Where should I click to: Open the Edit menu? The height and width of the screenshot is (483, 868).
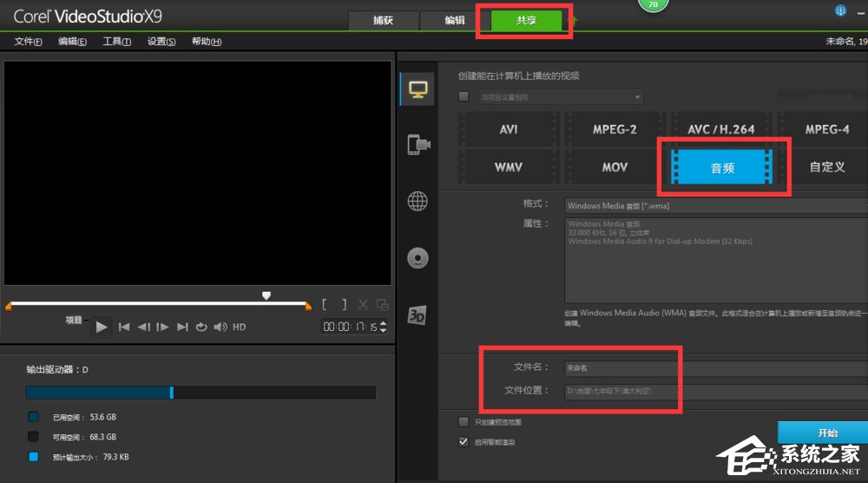click(x=73, y=42)
